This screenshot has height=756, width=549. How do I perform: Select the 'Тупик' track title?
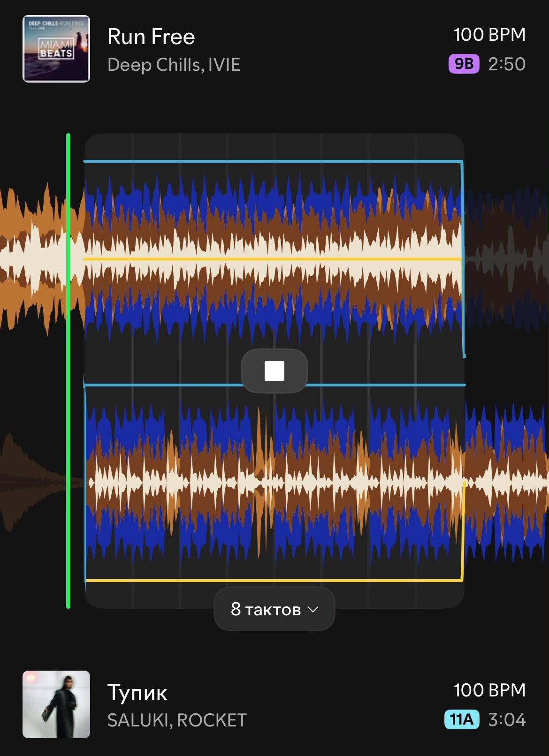[x=137, y=692]
